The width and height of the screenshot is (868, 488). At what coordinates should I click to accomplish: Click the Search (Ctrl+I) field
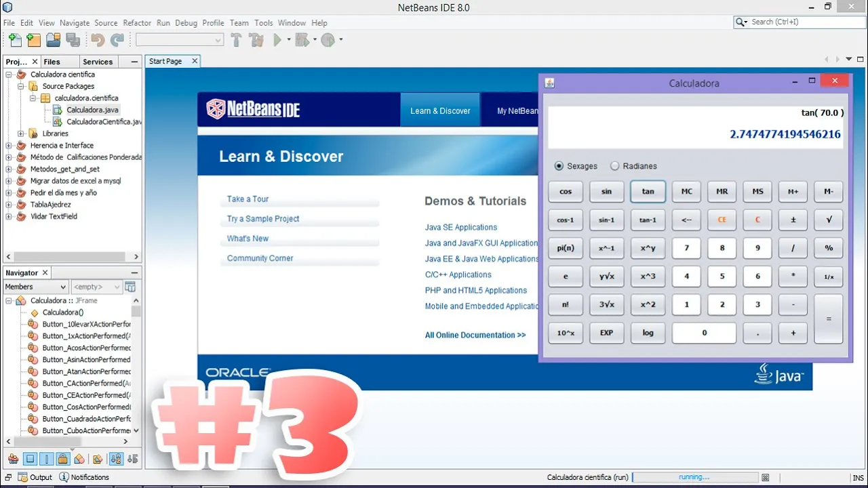pos(800,22)
